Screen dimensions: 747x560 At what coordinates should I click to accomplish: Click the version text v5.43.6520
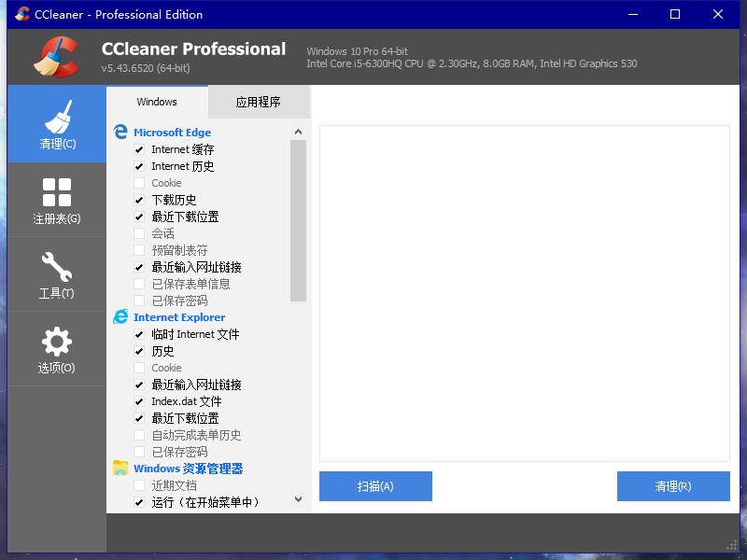[x=146, y=68]
